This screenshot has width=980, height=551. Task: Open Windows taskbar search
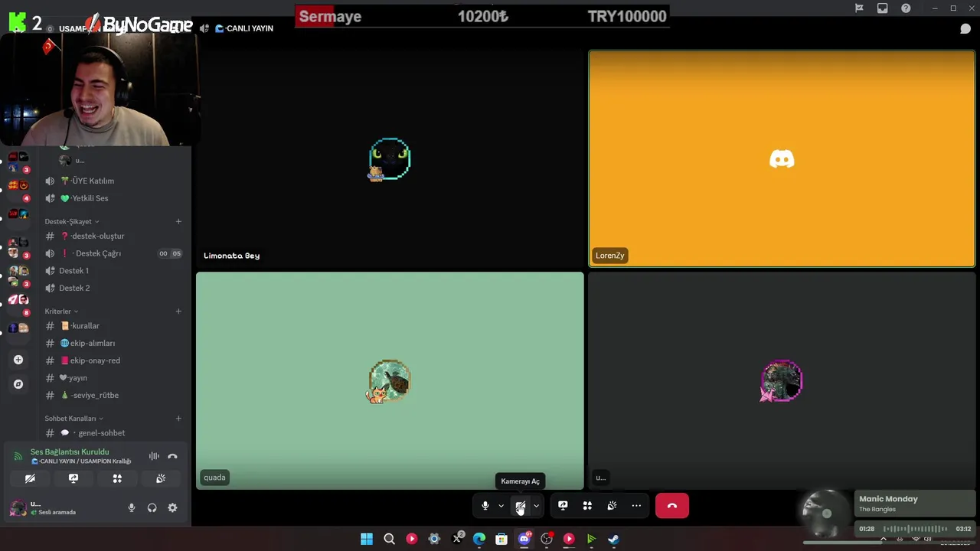[x=389, y=539]
